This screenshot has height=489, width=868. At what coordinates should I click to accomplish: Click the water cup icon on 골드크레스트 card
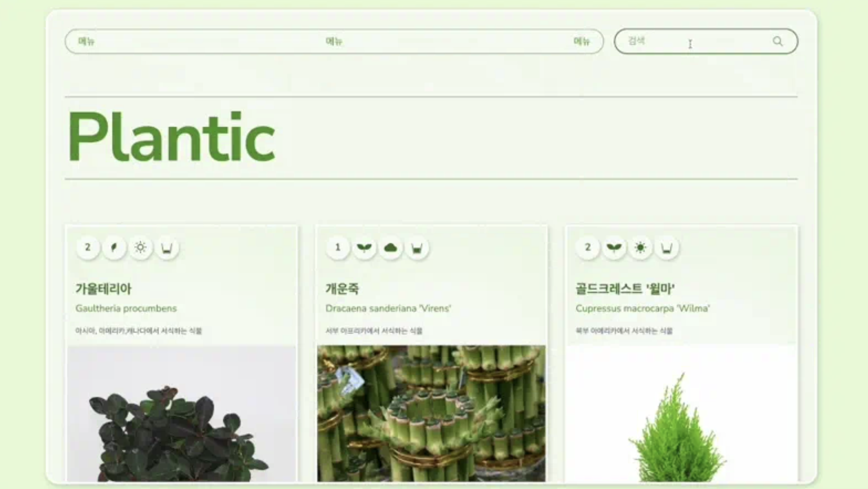click(x=667, y=248)
